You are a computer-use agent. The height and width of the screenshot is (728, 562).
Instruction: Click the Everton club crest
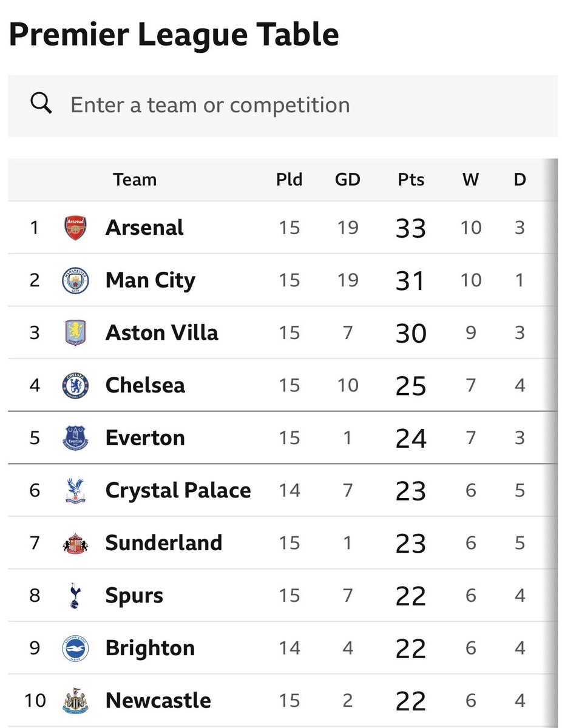point(76,437)
